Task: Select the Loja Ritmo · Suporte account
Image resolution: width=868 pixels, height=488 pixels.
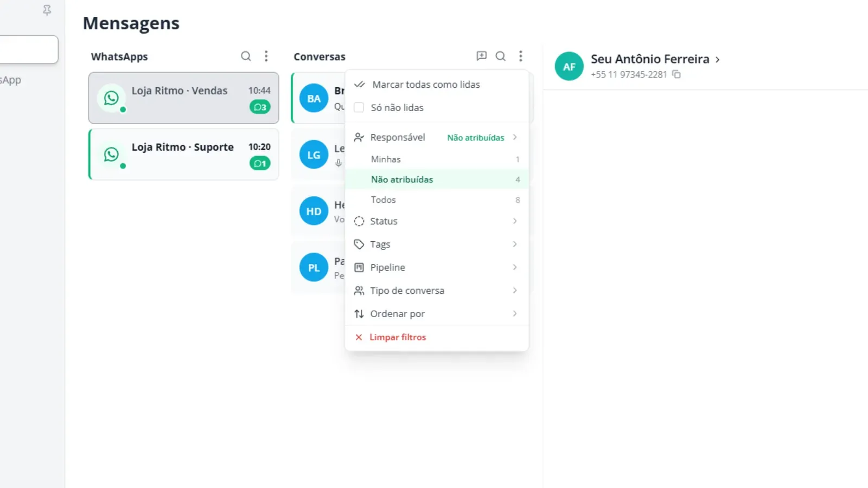Action: (184, 154)
